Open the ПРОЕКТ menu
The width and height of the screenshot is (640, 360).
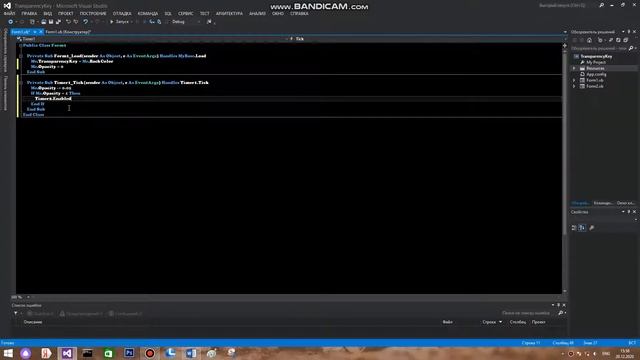pyautogui.click(x=65, y=13)
